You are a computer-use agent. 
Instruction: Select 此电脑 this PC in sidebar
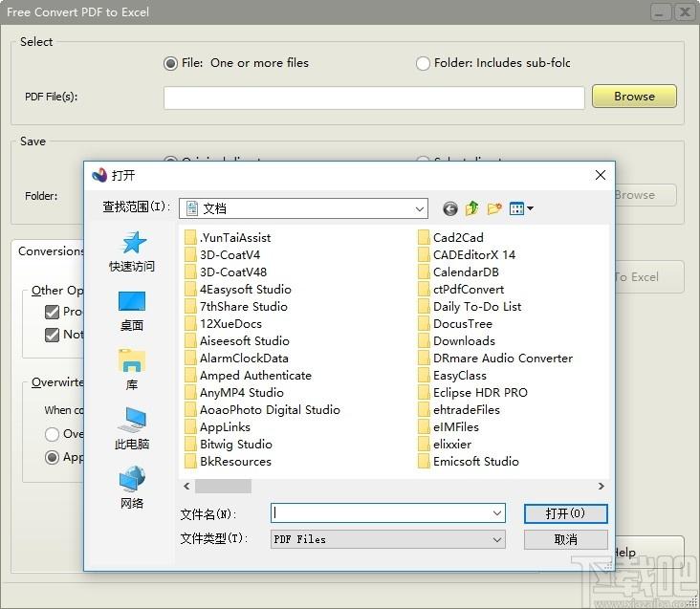(132, 428)
